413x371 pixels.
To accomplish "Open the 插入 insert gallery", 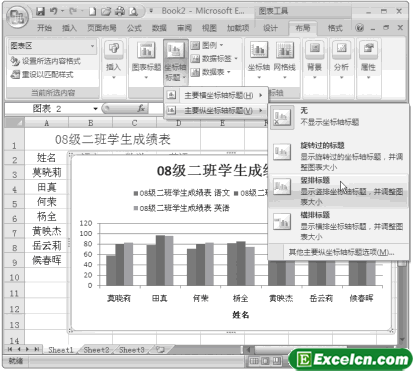I will [113, 61].
